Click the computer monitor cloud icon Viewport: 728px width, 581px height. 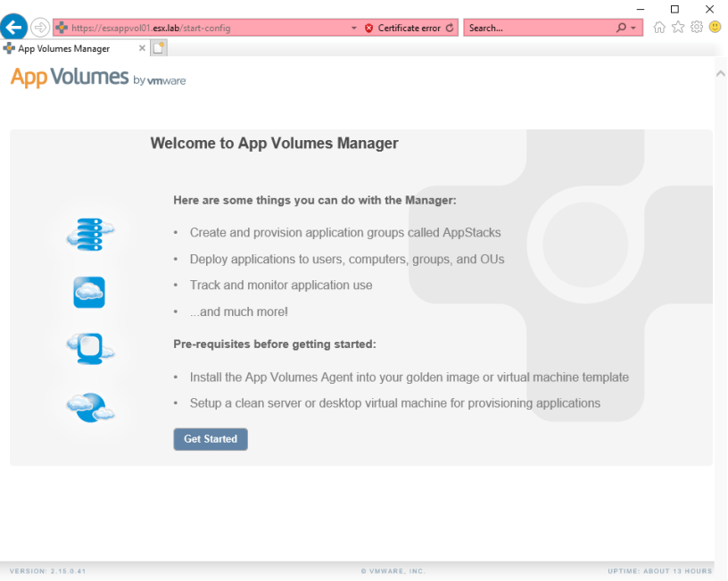tap(90, 348)
